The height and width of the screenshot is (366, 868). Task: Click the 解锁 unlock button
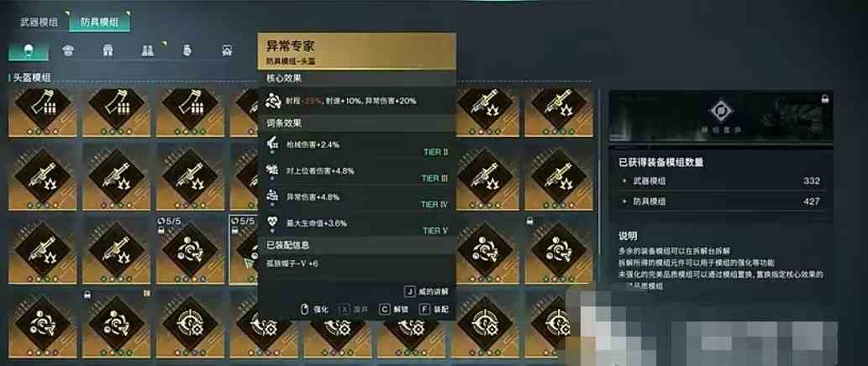pos(394,310)
